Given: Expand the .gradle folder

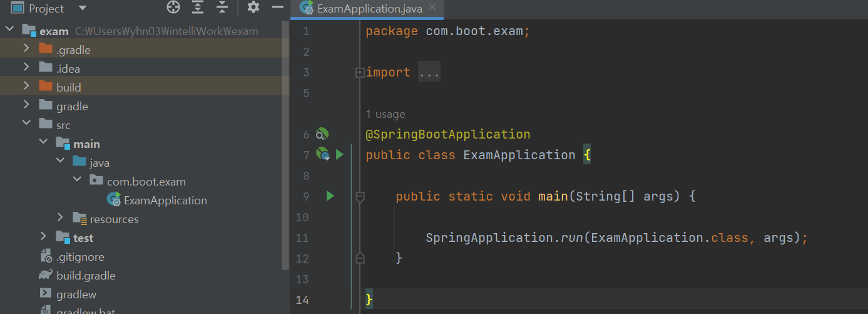Looking at the screenshot, I should point(26,50).
